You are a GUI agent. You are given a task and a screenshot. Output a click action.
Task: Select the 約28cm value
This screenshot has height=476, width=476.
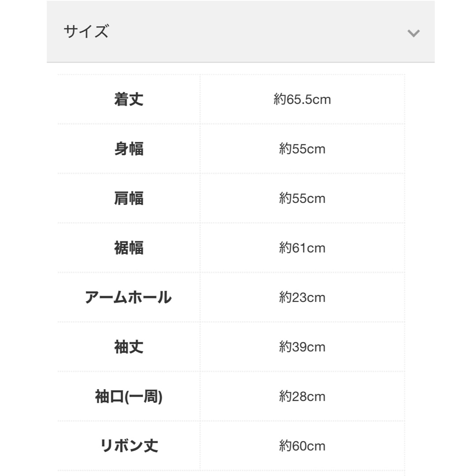(x=302, y=397)
